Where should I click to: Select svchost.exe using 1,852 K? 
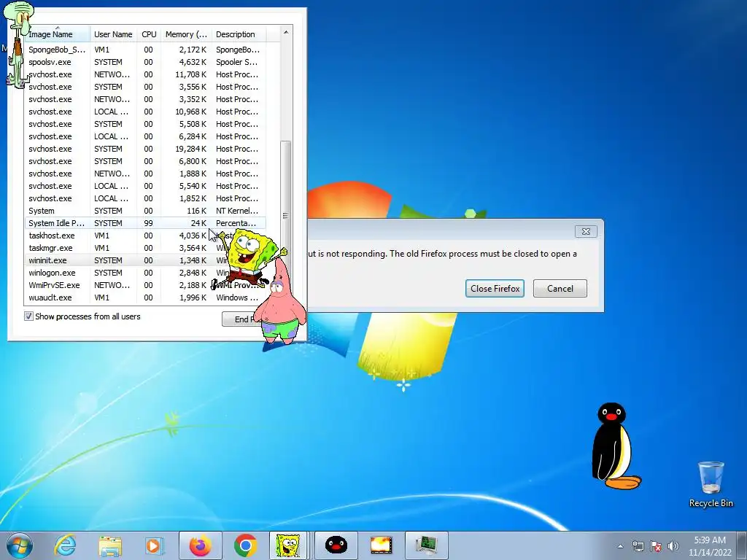click(145, 198)
